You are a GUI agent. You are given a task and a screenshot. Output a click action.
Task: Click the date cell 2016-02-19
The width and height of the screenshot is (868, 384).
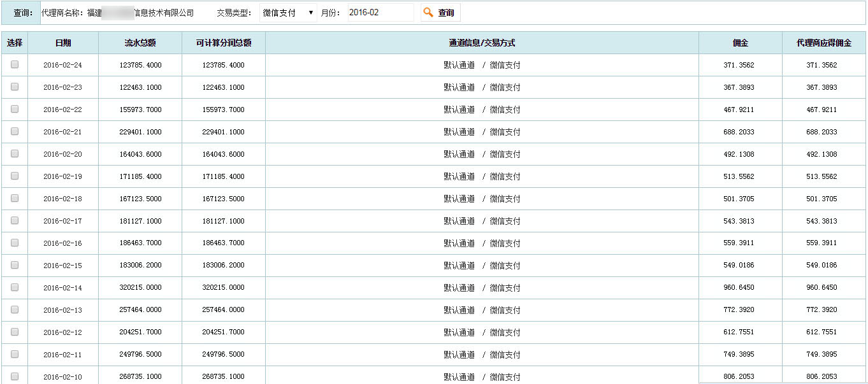pos(62,176)
